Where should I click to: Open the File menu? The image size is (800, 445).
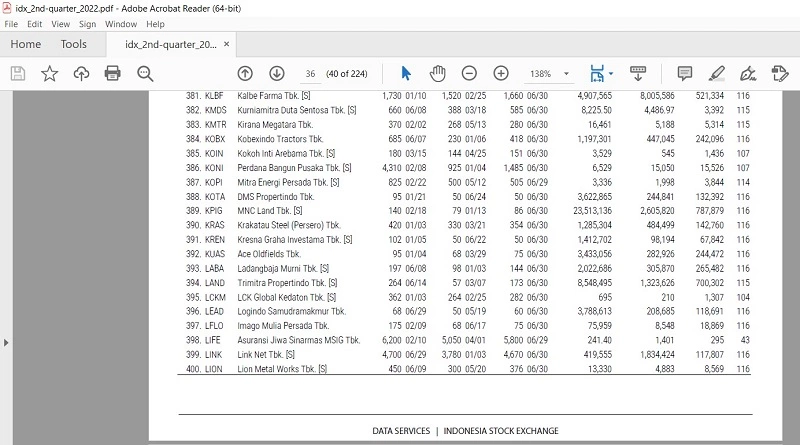11,24
